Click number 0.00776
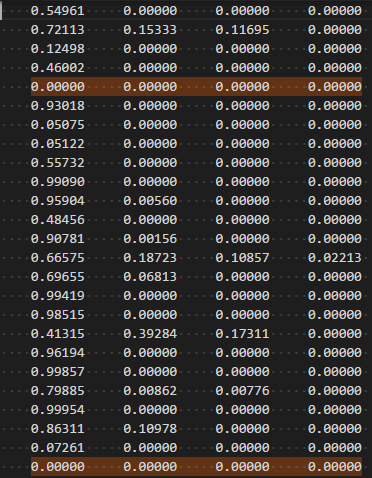 tap(242, 391)
